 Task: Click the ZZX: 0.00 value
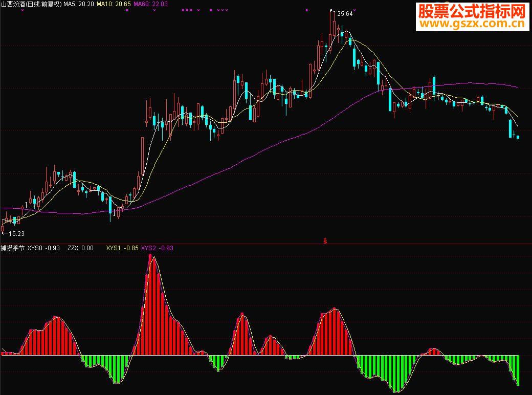pos(80,248)
